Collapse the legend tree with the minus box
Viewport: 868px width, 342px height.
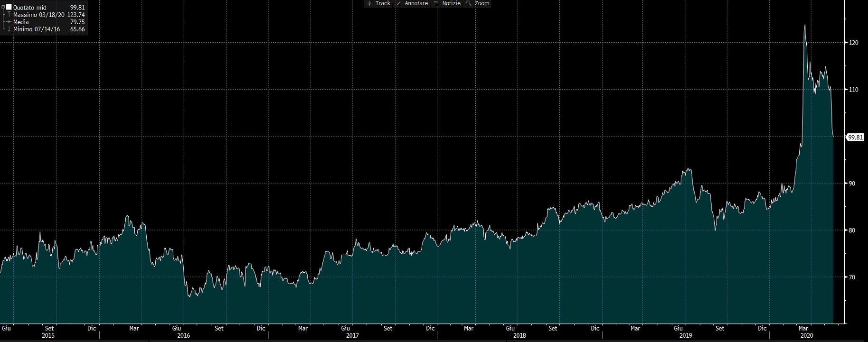pyautogui.click(x=3, y=8)
